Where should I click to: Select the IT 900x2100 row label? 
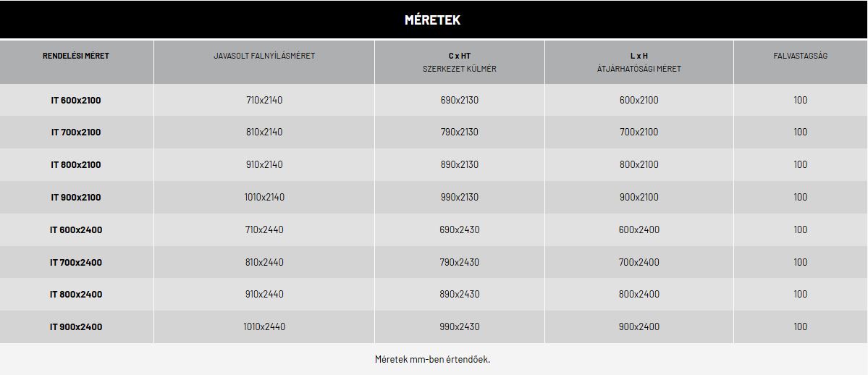[x=77, y=197]
